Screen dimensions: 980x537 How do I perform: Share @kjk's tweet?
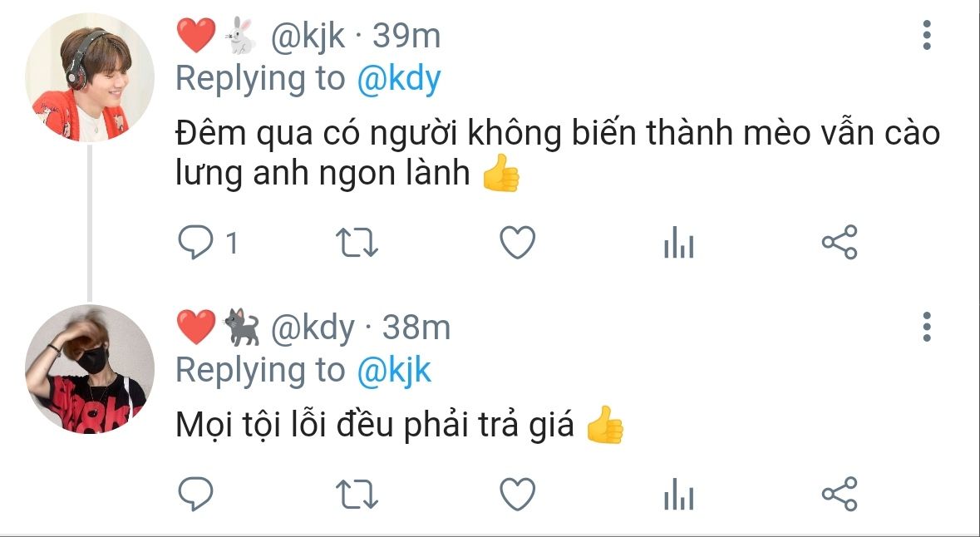(840, 242)
